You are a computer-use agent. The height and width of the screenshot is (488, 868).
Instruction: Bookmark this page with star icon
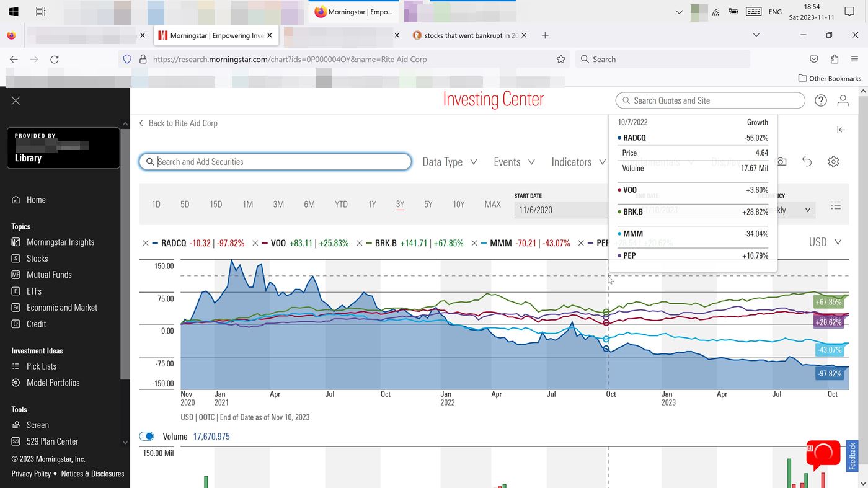point(561,60)
